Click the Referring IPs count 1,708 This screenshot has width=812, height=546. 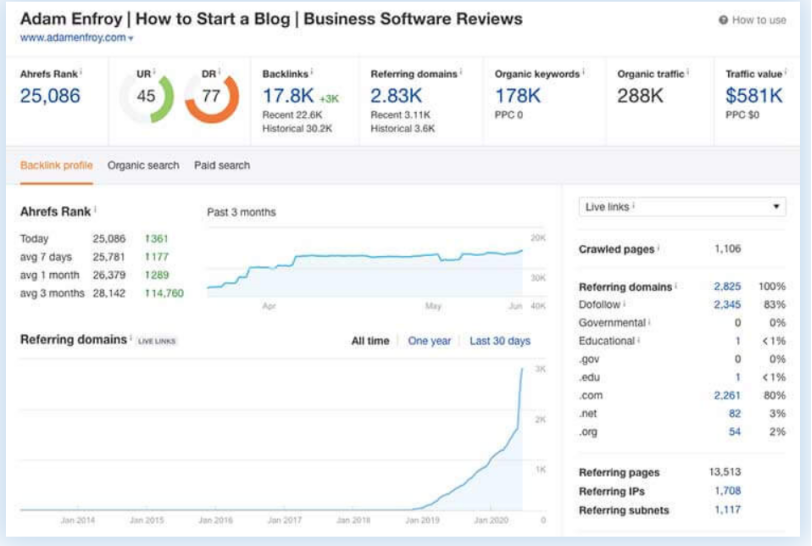tap(728, 491)
